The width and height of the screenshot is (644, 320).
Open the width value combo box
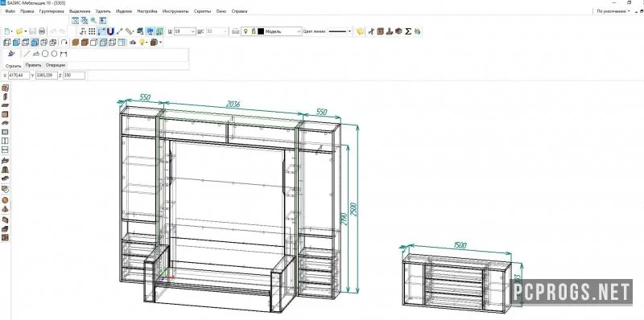click(185, 31)
